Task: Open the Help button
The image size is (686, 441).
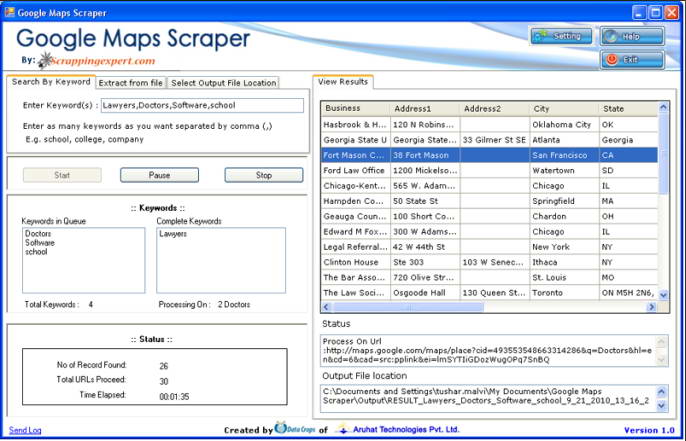Action: click(632, 37)
